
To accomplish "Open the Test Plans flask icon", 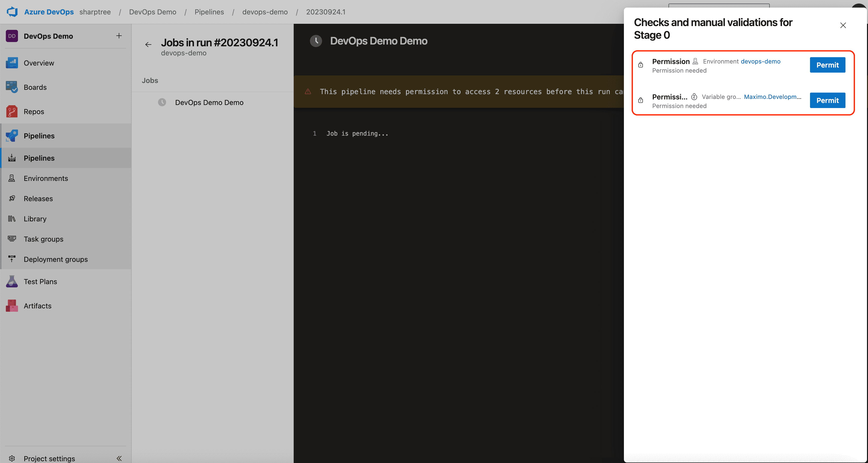I will [12, 282].
